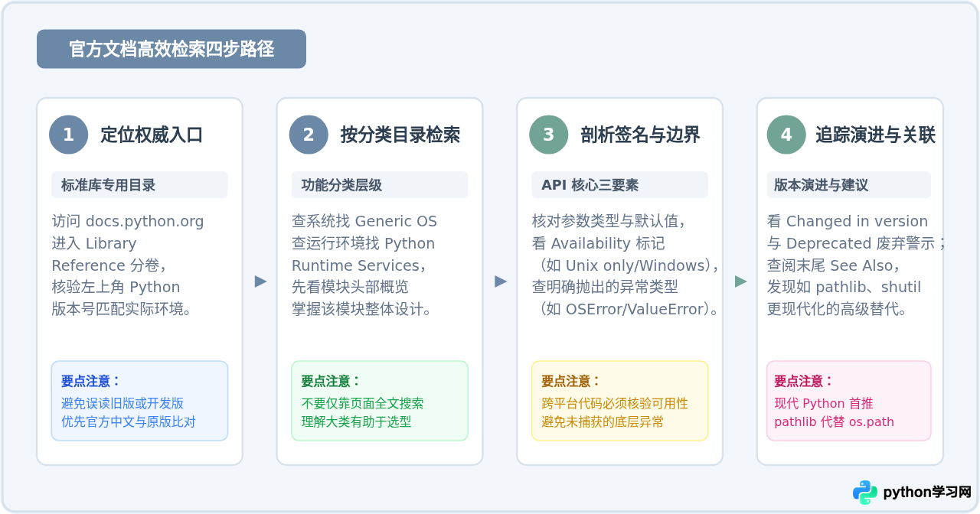Click the green 要点注意 label
This screenshot has width=980, height=514.
[x=331, y=381]
